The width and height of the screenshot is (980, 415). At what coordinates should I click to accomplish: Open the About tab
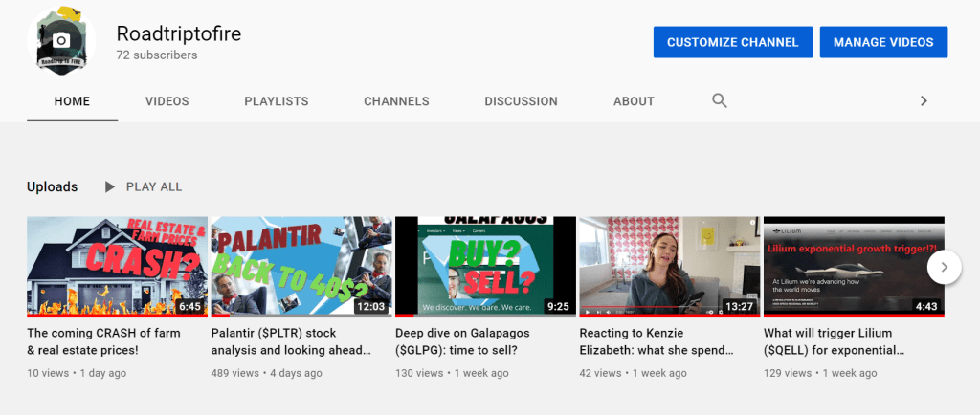point(634,101)
